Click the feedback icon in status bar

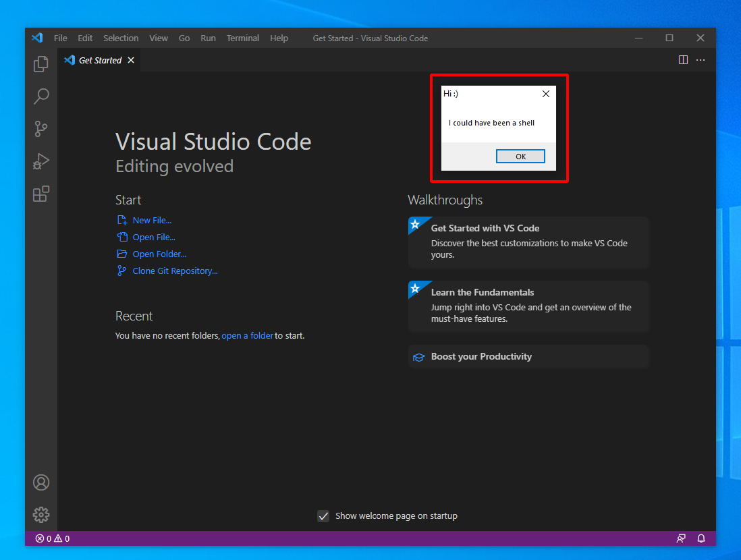pyautogui.click(x=681, y=538)
